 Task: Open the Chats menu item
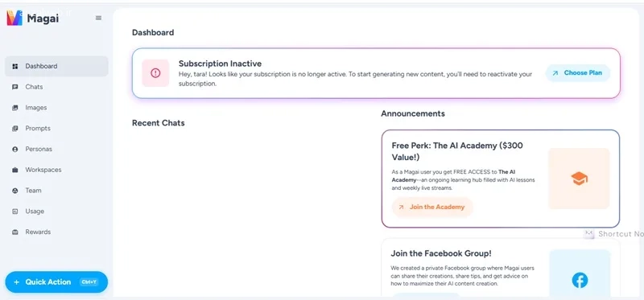(56, 87)
